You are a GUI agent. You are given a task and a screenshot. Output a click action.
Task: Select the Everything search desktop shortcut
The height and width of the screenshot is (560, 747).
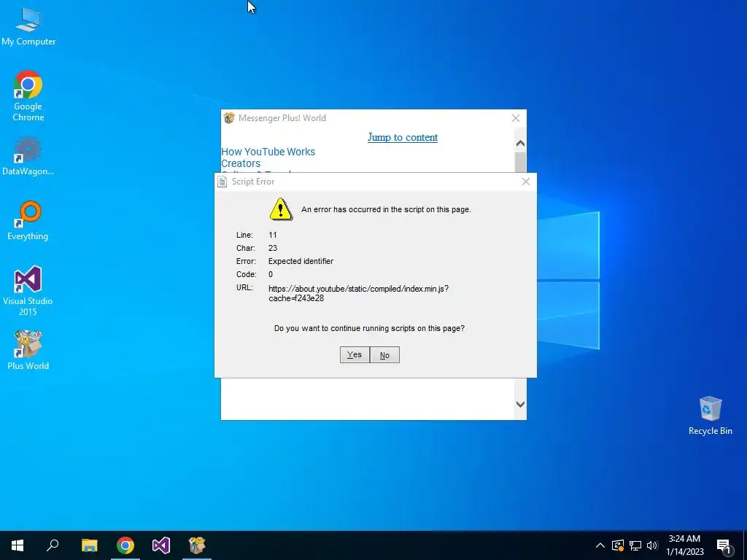coord(28,220)
